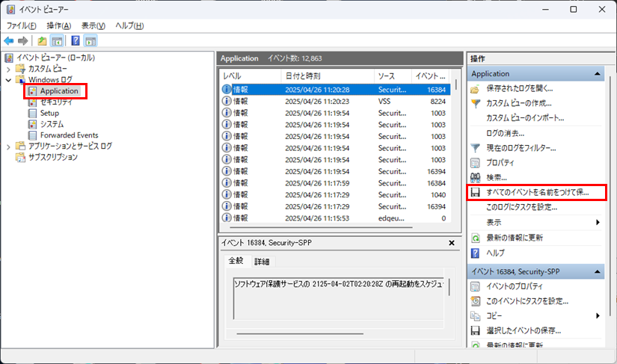Image resolution: width=617 pixels, height=364 pixels.
Task: Expand the カスタム ビュー tree node
Action: pyautogui.click(x=8, y=70)
